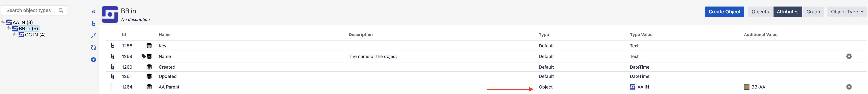This screenshot has width=868, height=94.
Task: Click the Create Object button
Action: tap(724, 12)
